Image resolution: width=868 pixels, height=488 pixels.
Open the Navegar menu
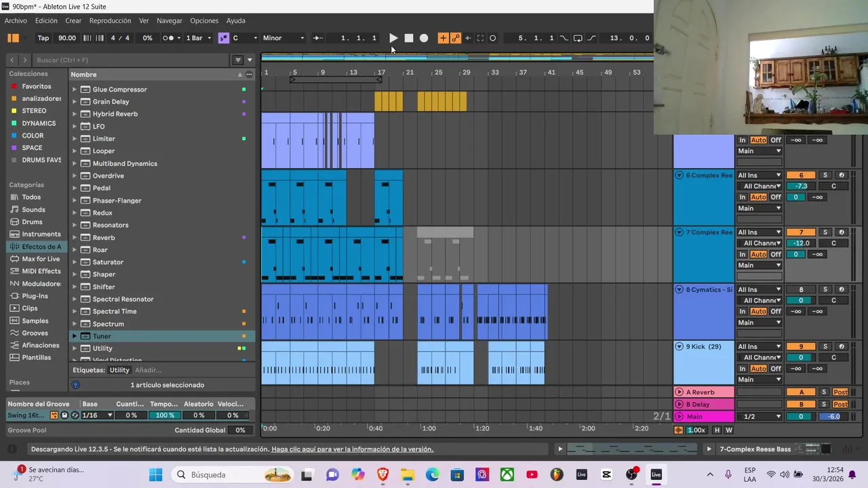[x=170, y=20]
